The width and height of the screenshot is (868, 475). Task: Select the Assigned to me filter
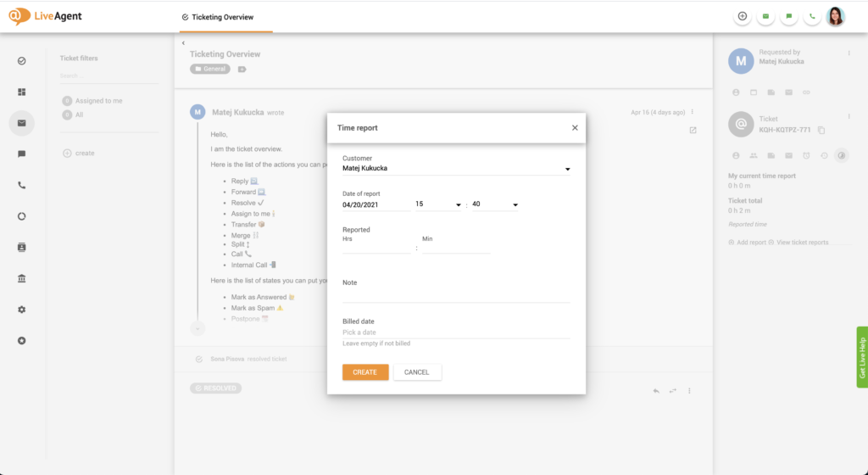point(98,101)
